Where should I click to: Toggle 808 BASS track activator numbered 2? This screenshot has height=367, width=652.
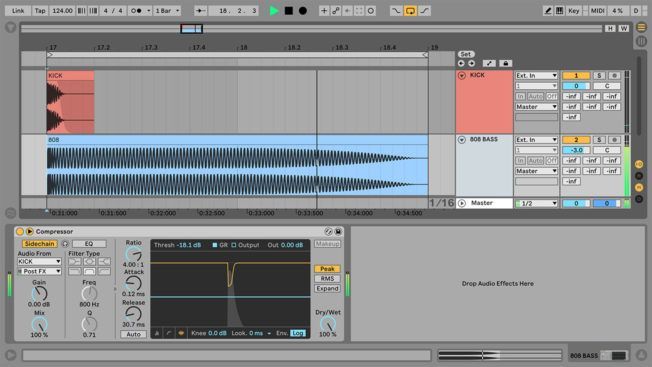[576, 140]
